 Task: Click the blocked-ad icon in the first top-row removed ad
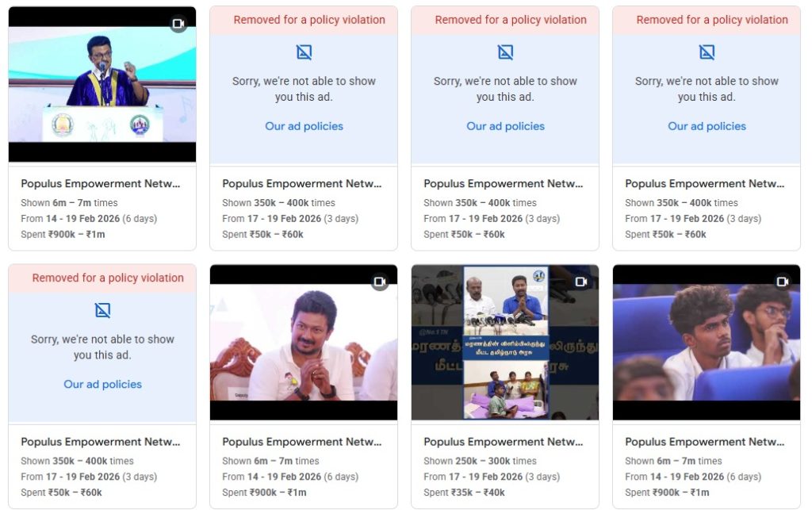click(304, 52)
